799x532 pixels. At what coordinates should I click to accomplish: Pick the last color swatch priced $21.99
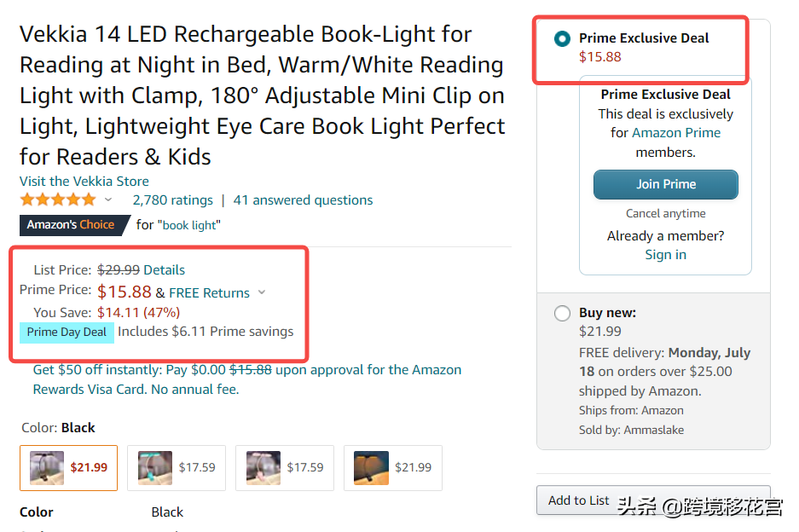pos(393,467)
